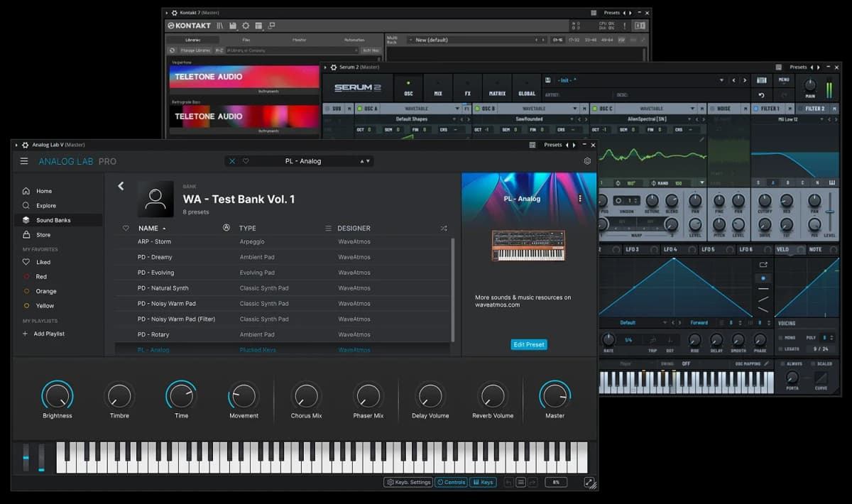852x504 pixels.
Task: Adjust the Serum filter LEVEL slider
Action: (829, 212)
